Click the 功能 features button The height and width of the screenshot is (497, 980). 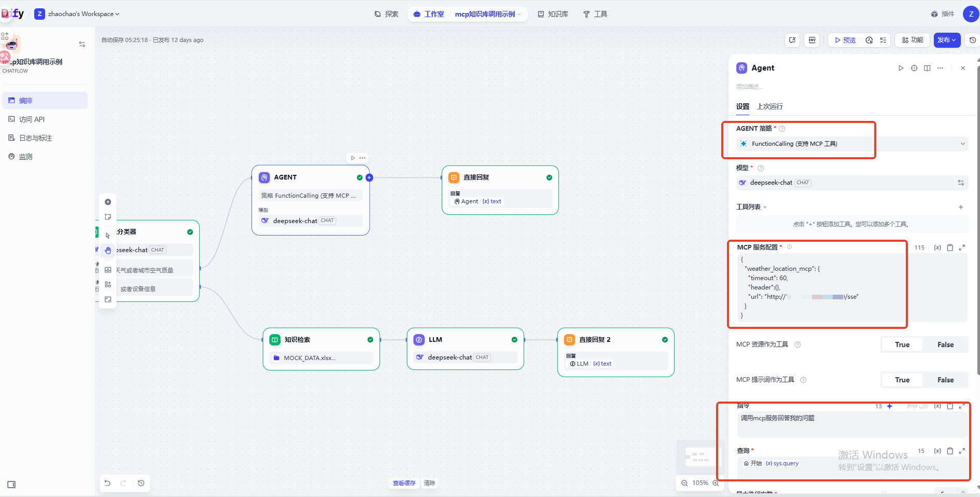pyautogui.click(x=913, y=40)
